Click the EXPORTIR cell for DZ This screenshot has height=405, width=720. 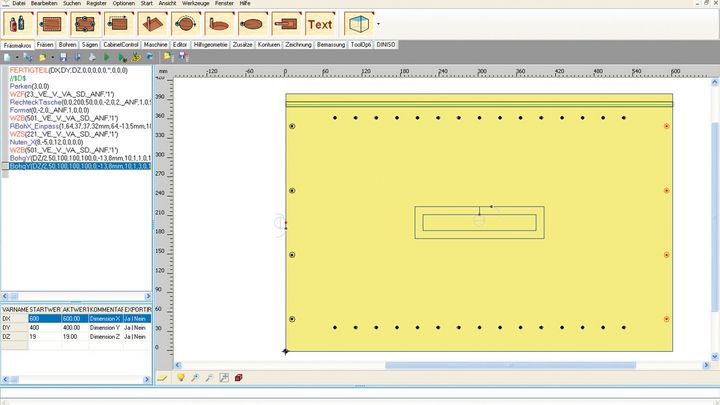(136, 336)
